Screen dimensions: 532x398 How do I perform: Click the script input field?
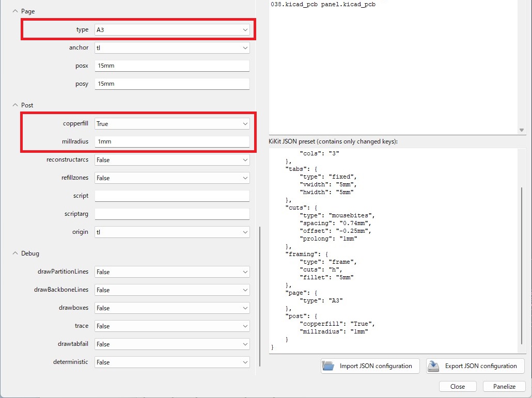point(172,196)
